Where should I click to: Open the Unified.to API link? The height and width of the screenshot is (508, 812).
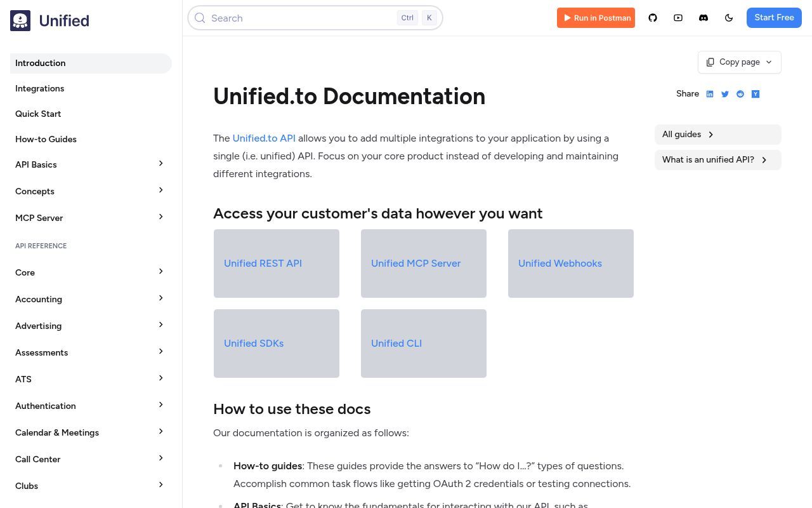point(264,138)
